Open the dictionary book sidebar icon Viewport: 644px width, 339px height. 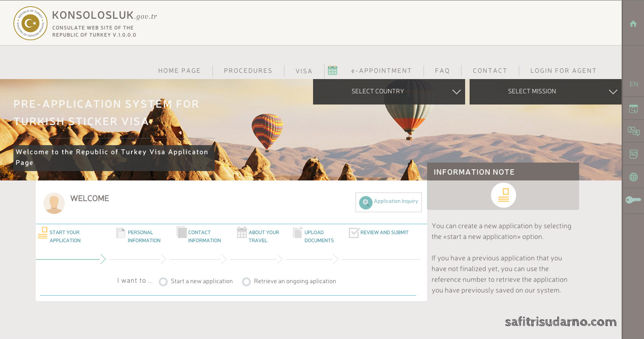click(x=633, y=154)
